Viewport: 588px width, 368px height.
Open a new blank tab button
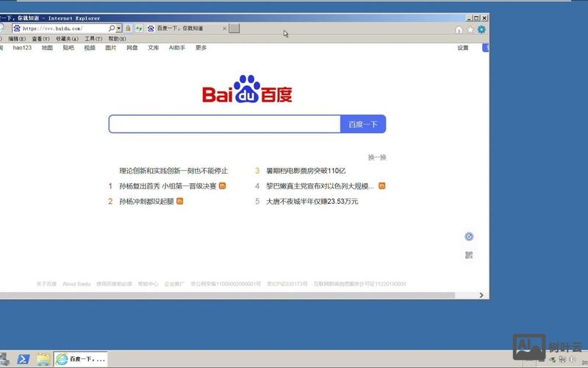pos(234,28)
